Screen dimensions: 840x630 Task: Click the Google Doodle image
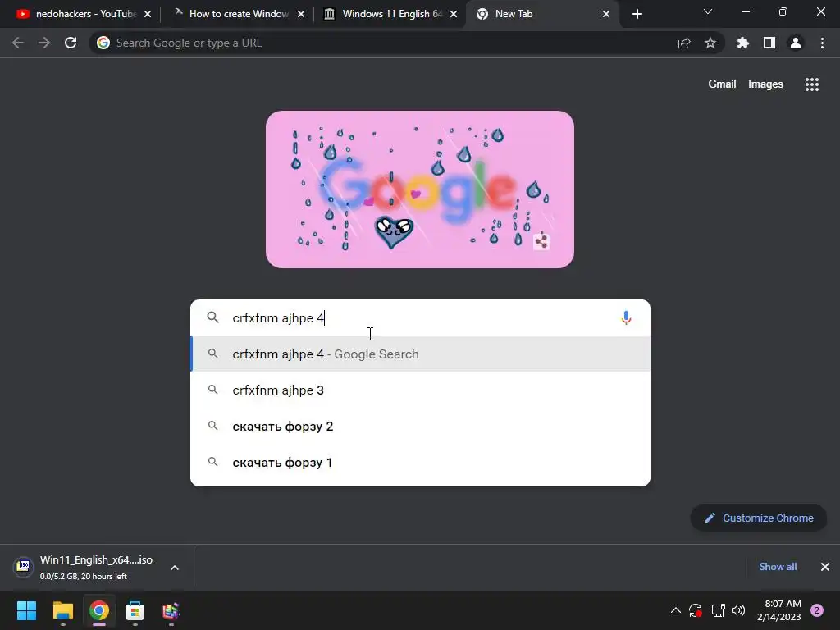pyautogui.click(x=419, y=189)
